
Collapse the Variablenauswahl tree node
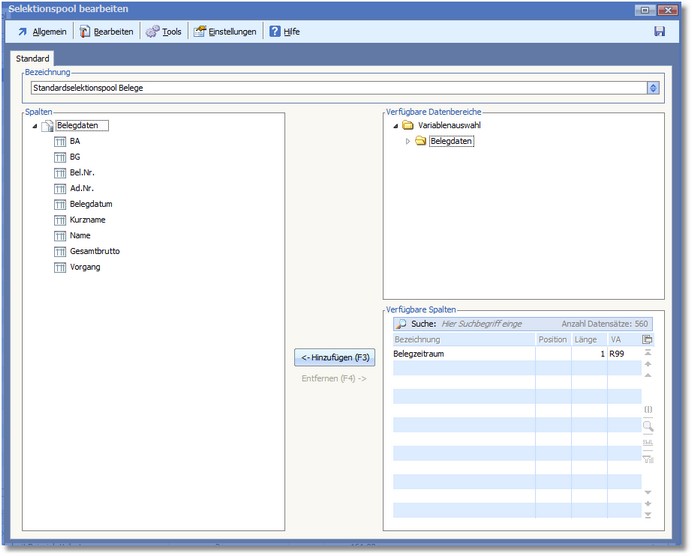tap(395, 126)
